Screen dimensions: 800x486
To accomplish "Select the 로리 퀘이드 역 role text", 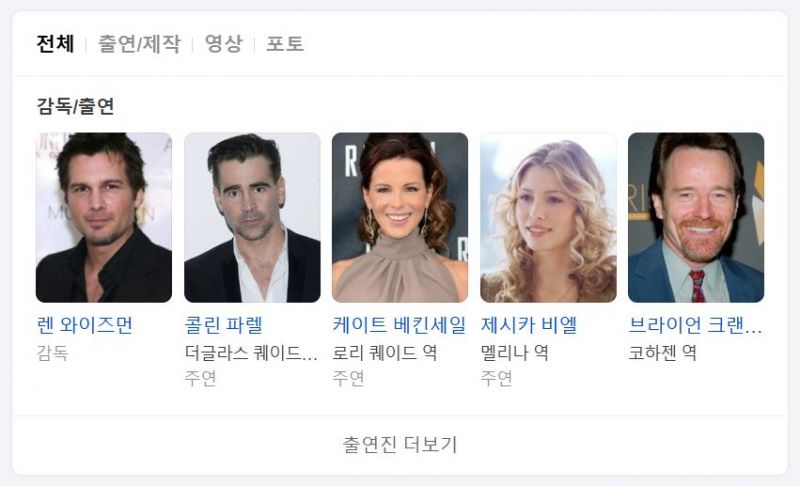I will 385,353.
